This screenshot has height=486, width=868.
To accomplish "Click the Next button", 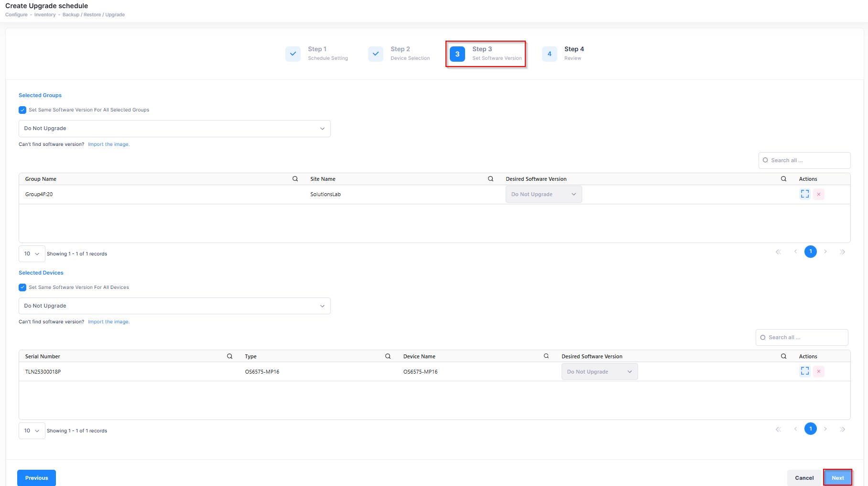I will pos(837,478).
